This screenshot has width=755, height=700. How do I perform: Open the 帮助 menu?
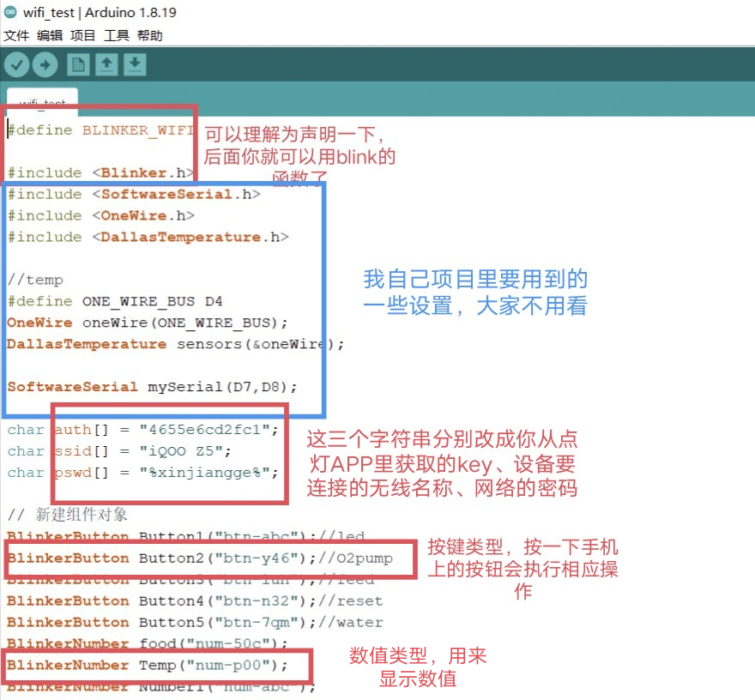click(x=150, y=36)
